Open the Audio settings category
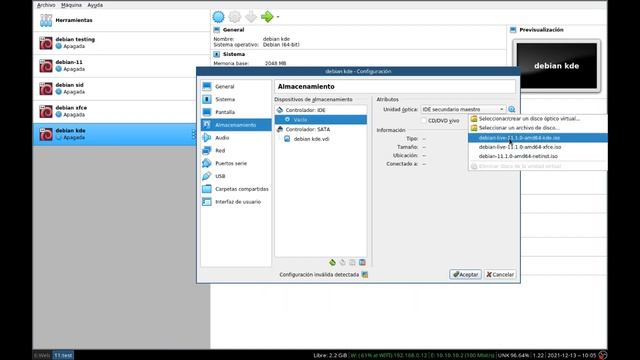Viewport: 640px width, 360px height. point(236,138)
